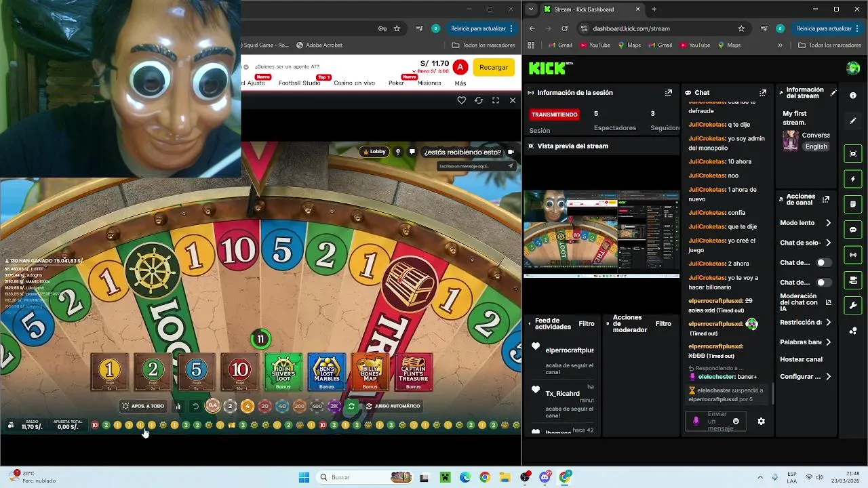Show hidden system tray icons
The image size is (868, 488).
click(760, 477)
